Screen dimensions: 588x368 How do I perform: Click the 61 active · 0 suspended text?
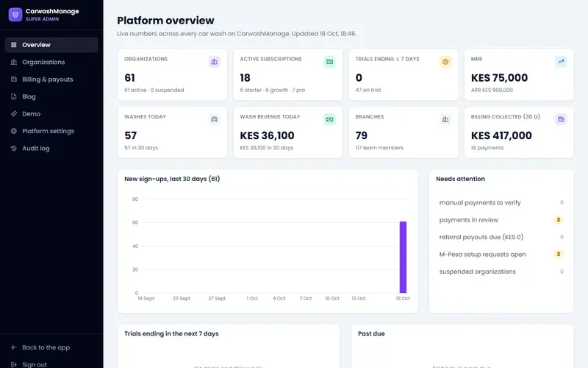click(154, 90)
